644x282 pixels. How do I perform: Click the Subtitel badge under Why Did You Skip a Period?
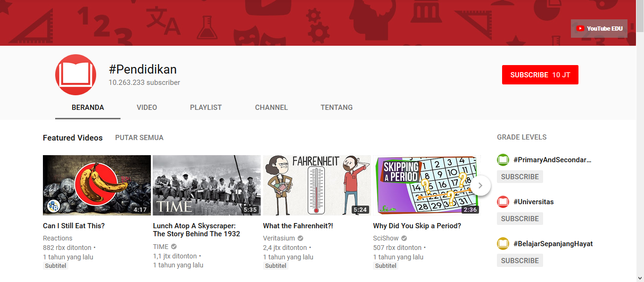click(x=385, y=265)
